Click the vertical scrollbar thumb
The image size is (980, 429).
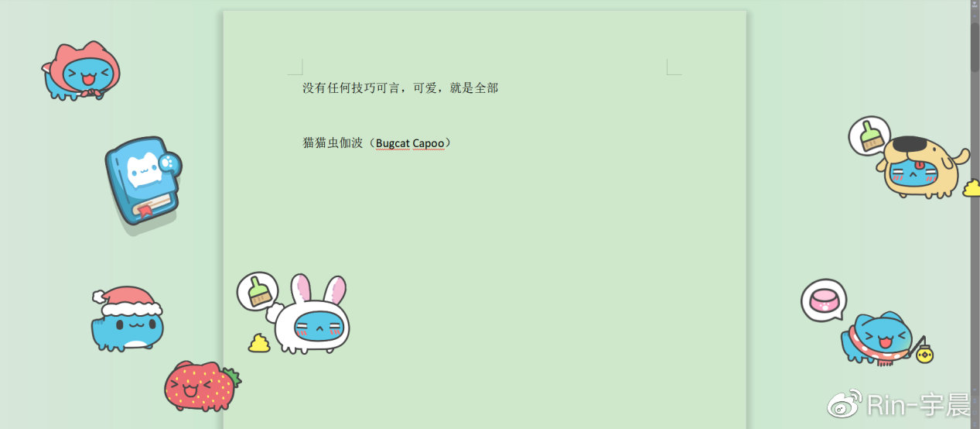(x=975, y=47)
